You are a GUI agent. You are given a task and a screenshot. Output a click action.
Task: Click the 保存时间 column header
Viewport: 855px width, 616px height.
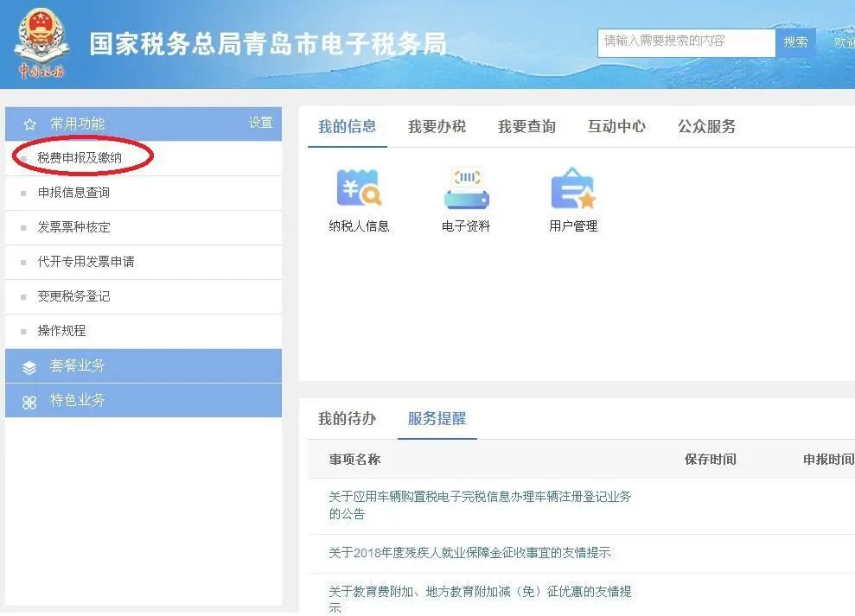click(711, 460)
